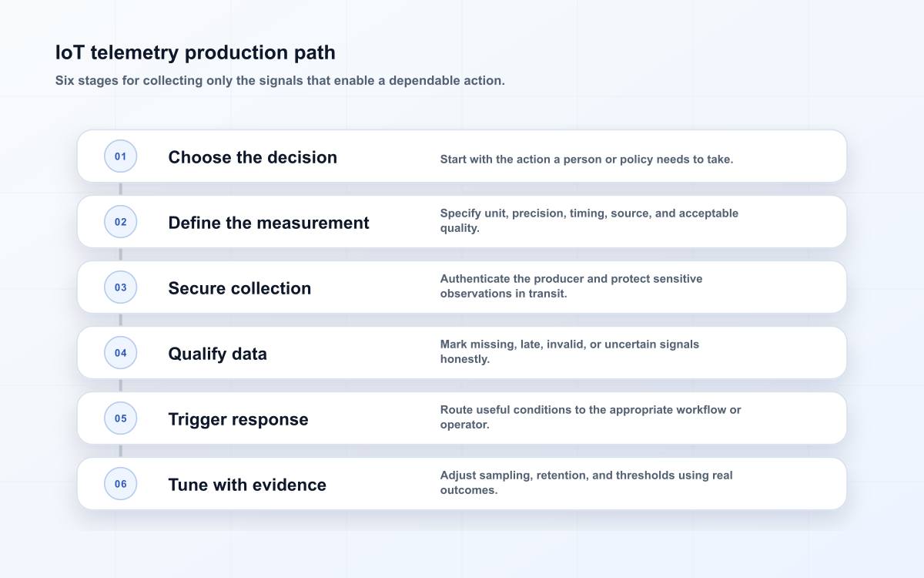
Task: Click the Start with the action description
Action: [x=587, y=160]
